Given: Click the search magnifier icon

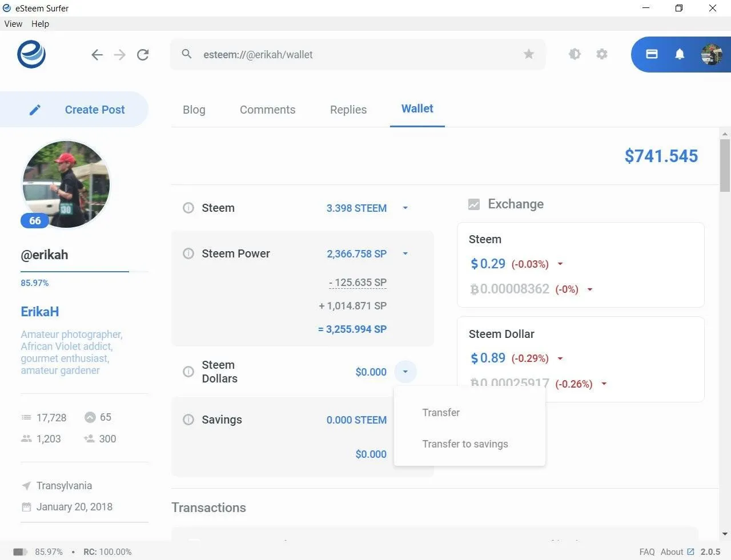Looking at the screenshot, I should (x=186, y=54).
